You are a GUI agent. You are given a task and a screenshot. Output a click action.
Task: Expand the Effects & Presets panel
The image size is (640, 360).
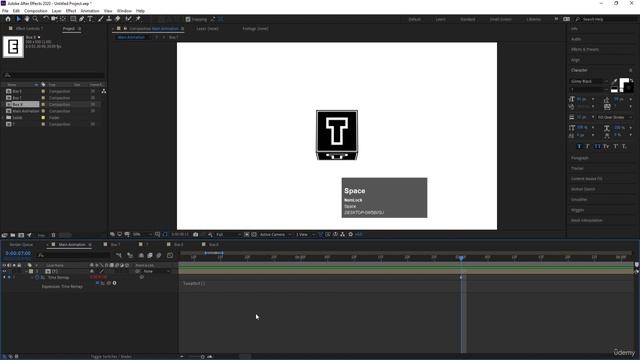584,49
